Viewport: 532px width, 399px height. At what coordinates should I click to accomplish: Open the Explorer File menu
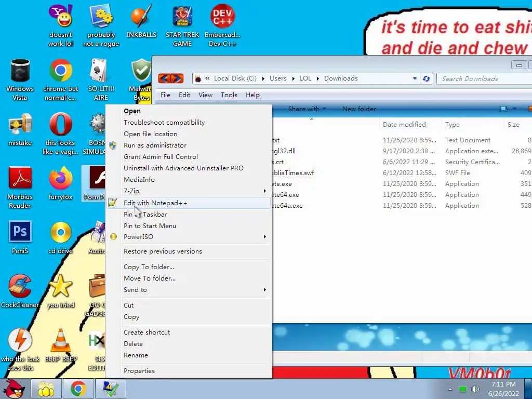point(165,95)
